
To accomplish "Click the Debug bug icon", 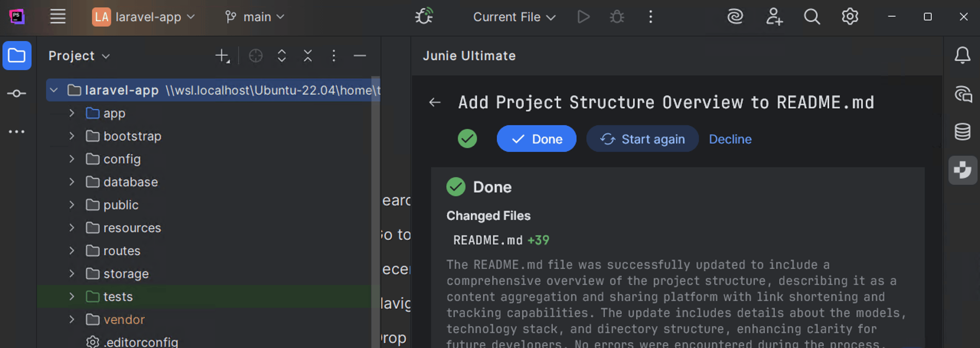I will pos(617,17).
